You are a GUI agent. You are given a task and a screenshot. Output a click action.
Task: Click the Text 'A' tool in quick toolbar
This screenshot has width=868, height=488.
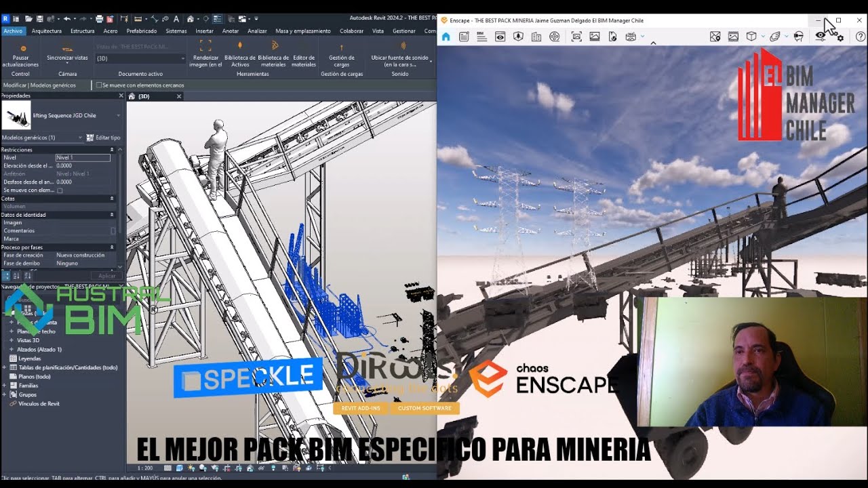click(x=176, y=18)
